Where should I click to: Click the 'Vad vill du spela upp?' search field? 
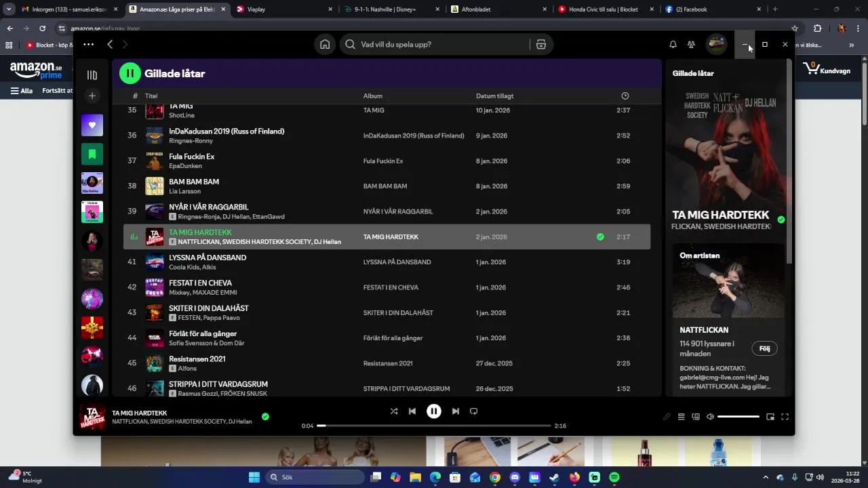coord(434,44)
